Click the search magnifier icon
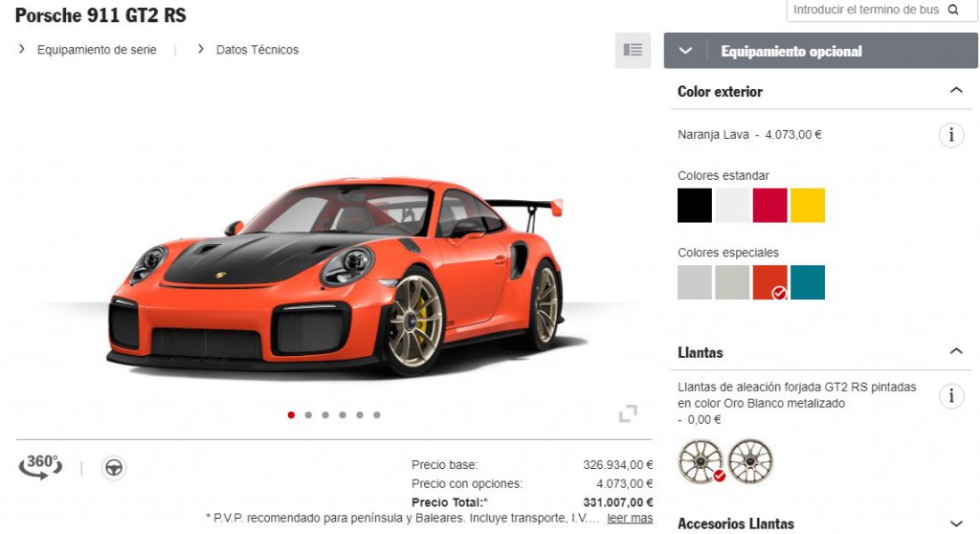 pos(953,10)
